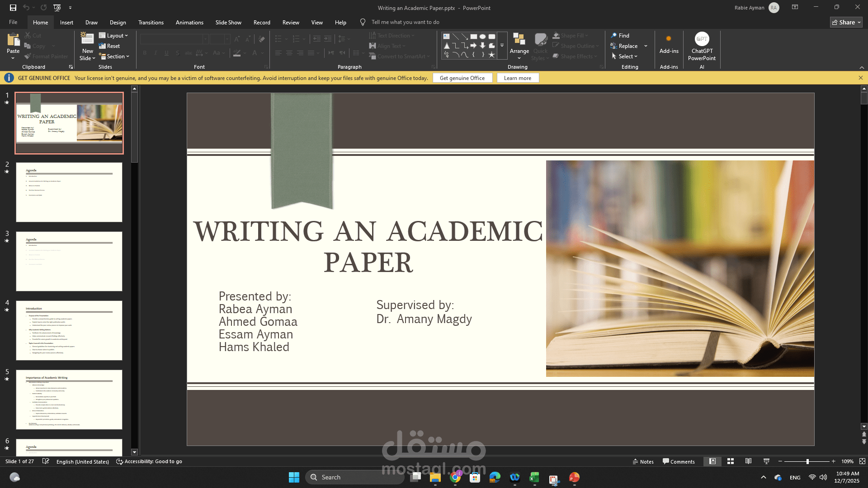This screenshot has height=488, width=868.
Task: Switch to the Slide Show tab
Action: pos(228,23)
